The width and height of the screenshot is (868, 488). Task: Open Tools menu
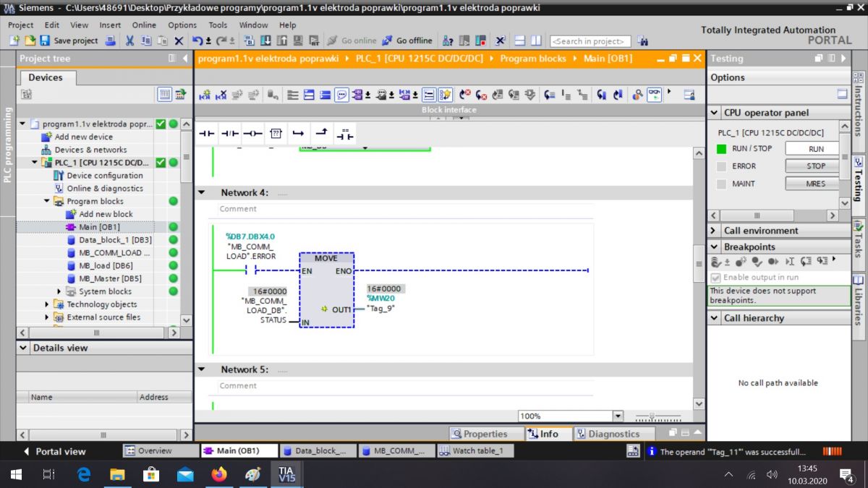(218, 25)
